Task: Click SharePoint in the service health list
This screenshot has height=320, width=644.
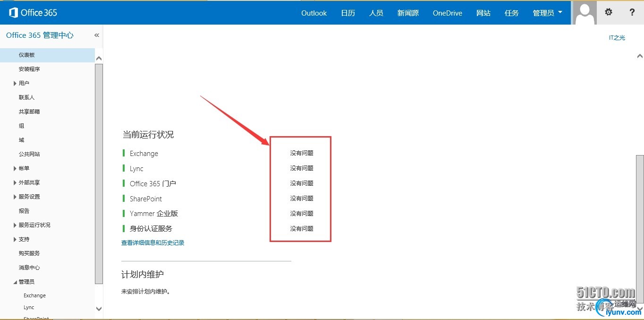Action: click(146, 199)
